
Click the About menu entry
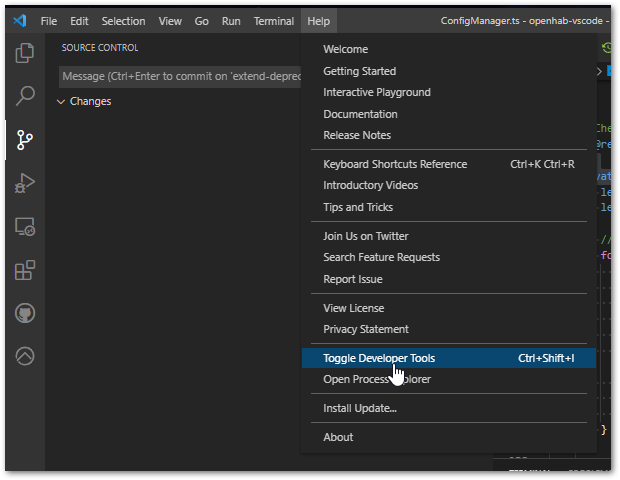[338, 437]
